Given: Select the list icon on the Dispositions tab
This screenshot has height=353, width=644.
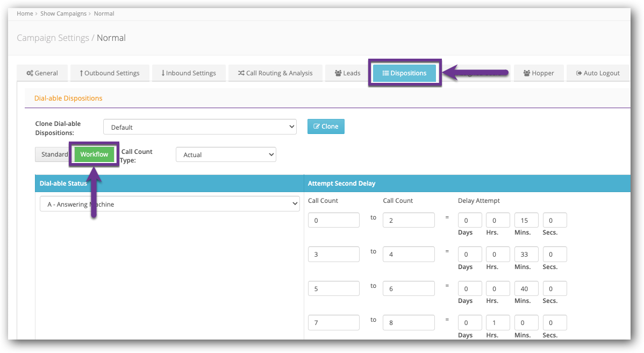Looking at the screenshot, I should tap(385, 73).
